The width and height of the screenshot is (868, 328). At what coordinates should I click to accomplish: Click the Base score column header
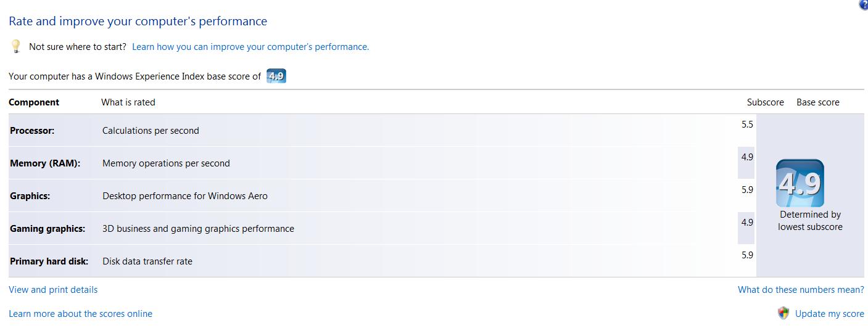click(x=818, y=102)
